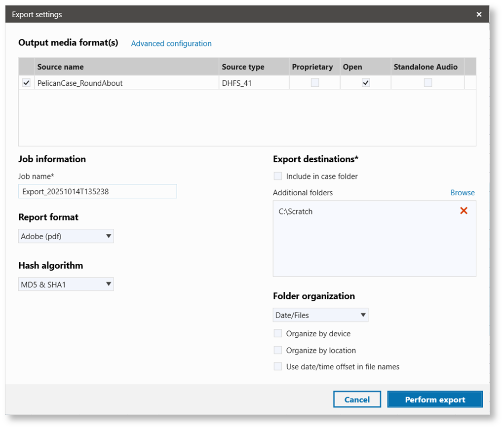Click the Source name column header
This screenshot has height=429, width=504.
coord(60,67)
